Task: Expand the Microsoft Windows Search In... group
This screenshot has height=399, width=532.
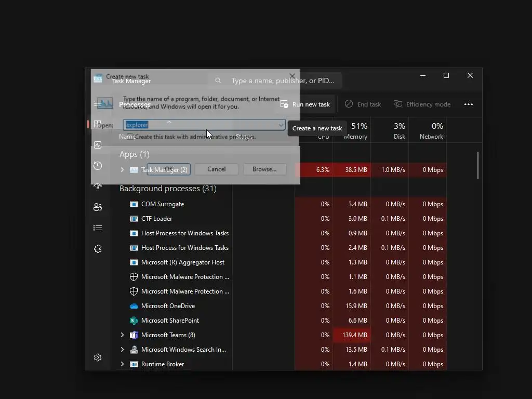Action: tap(122, 350)
